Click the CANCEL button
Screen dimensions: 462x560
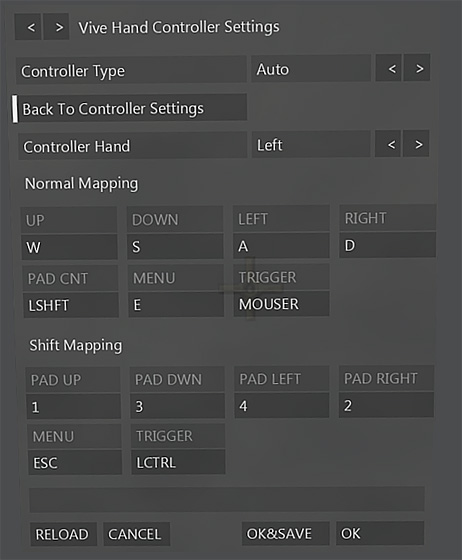(137, 534)
